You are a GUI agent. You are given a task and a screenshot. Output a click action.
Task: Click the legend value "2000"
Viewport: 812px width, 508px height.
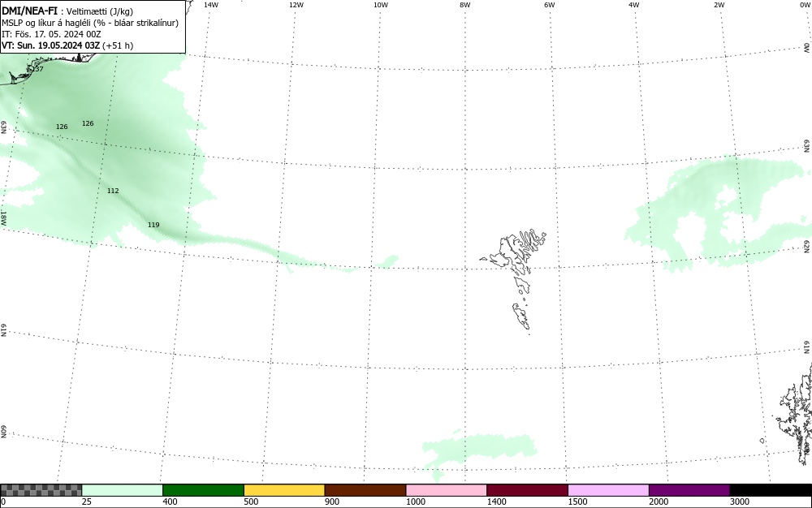[659, 502]
